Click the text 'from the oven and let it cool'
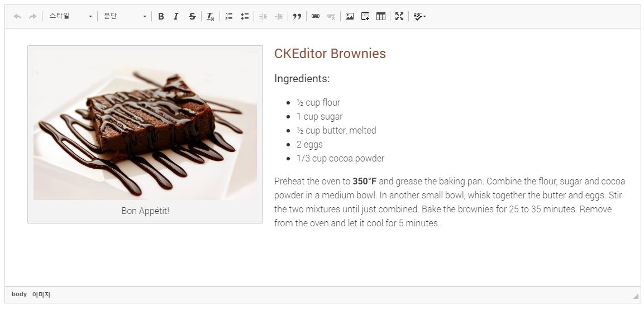Viewport: 644px width, 309px height. [329, 223]
